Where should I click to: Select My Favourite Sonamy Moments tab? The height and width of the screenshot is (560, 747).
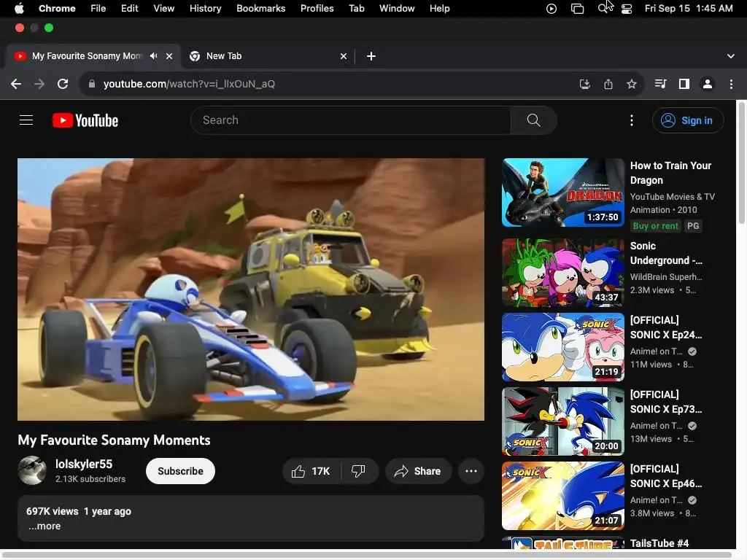coord(93,56)
